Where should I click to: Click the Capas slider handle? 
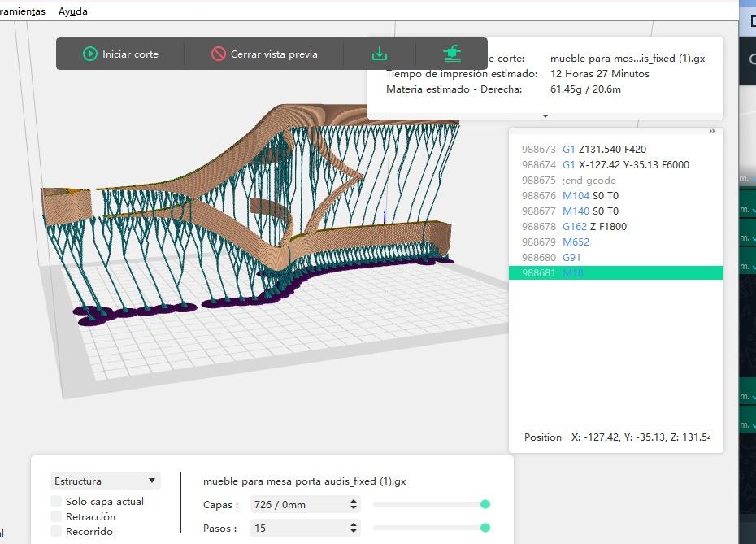[485, 504]
